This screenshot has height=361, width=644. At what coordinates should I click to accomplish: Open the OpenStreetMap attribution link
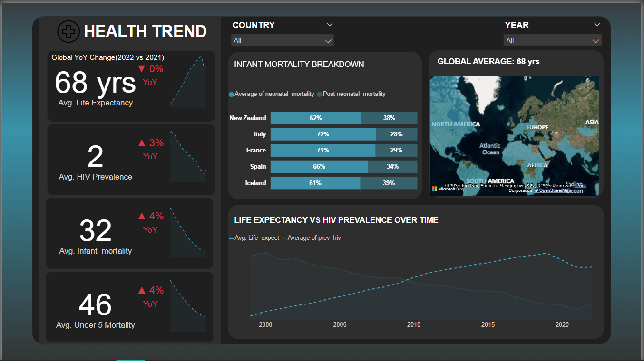click(x=554, y=190)
